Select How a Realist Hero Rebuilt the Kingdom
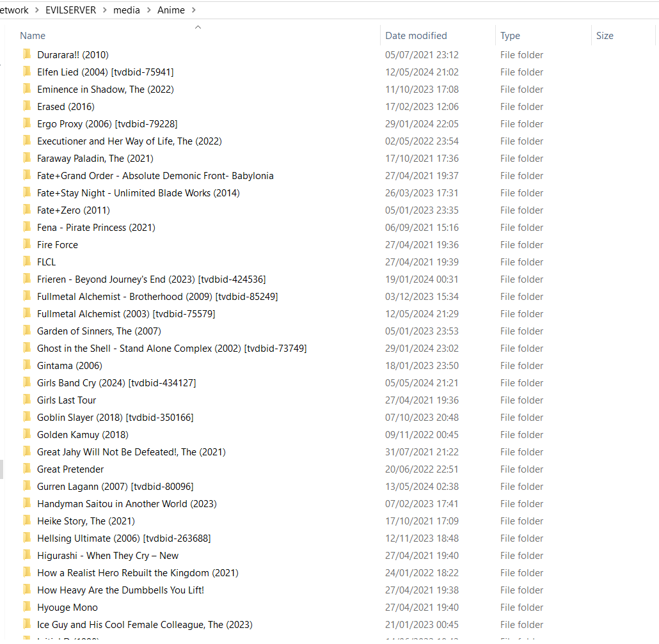Screen dimensions: 659x644 (x=138, y=572)
